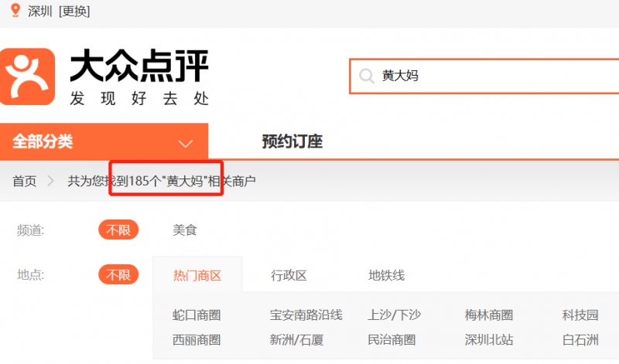This screenshot has height=364, width=619.
Task: Switch to the 行政区 tab
Action: [x=289, y=275]
